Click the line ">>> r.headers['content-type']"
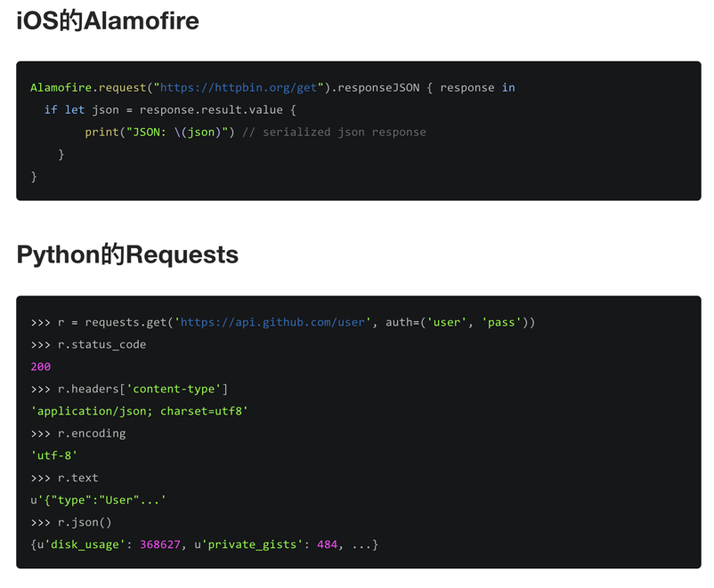The height and width of the screenshot is (588, 714). (x=129, y=389)
